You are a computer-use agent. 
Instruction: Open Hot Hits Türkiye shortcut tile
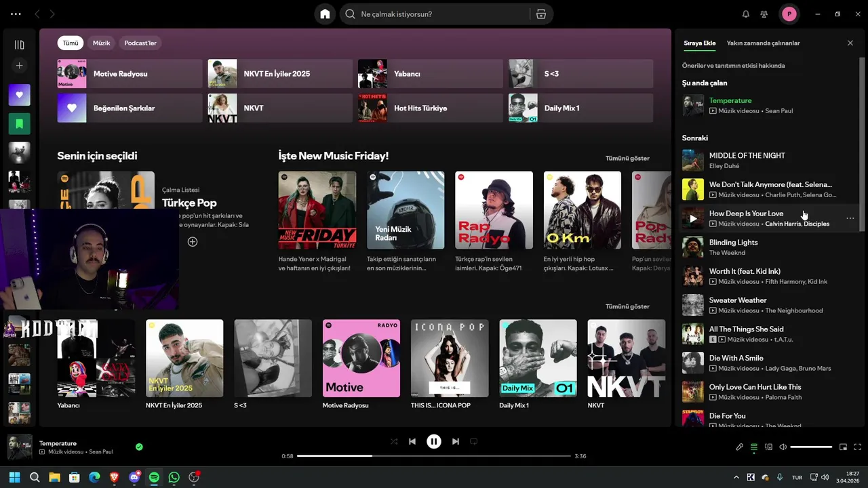coord(431,108)
